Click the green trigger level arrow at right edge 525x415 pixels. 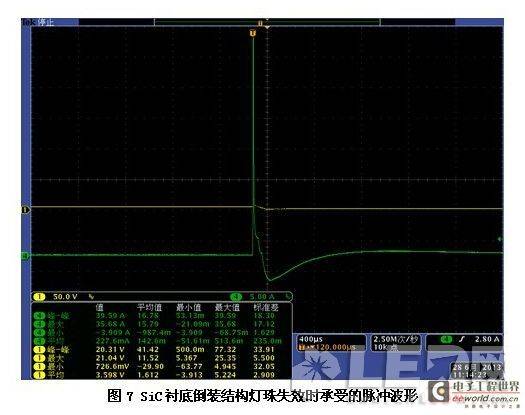(500, 239)
